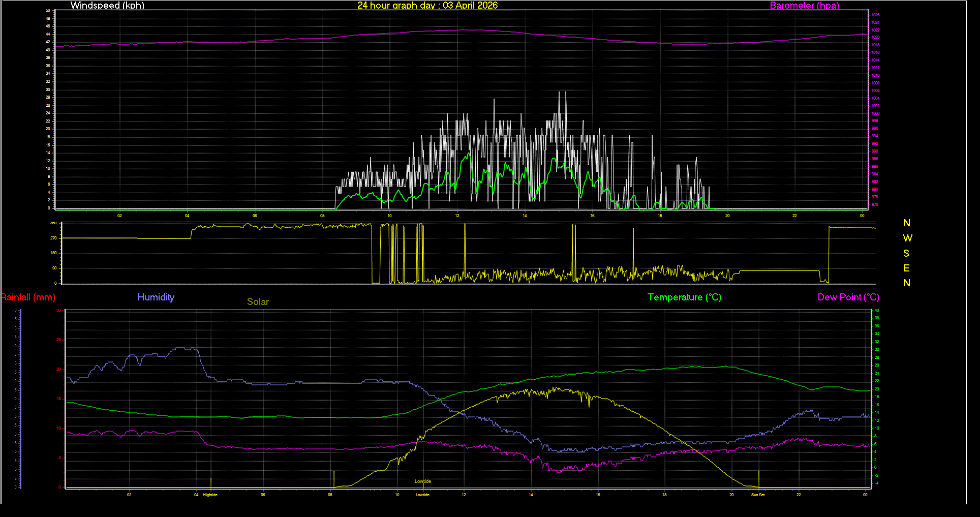The width and height of the screenshot is (980, 517).
Task: Toggle the magenta barometer curve
Action: (x=457, y=30)
